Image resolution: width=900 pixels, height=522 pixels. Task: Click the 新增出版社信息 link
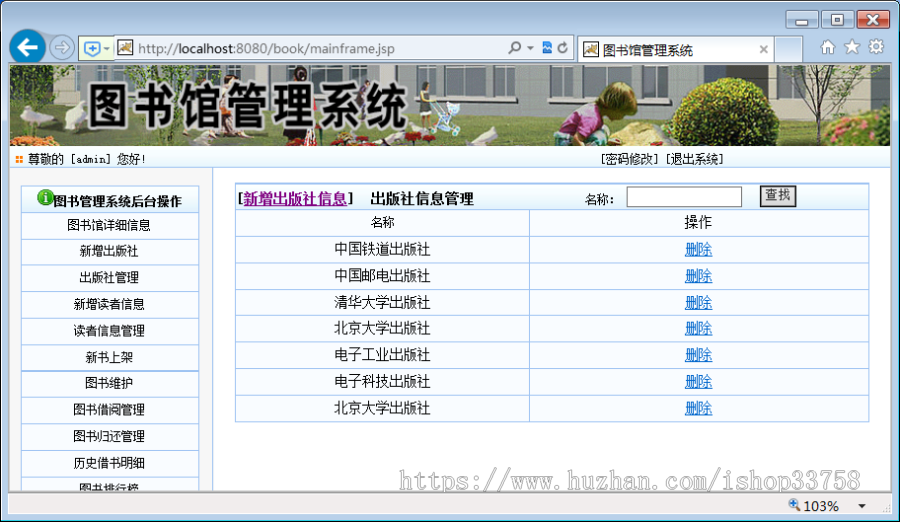click(x=295, y=199)
